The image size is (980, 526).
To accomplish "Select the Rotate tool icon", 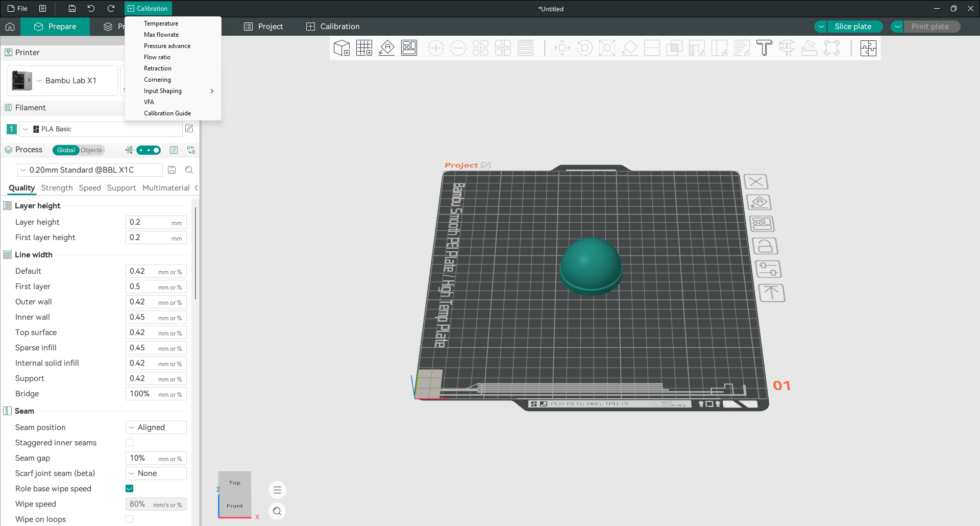I will point(584,48).
